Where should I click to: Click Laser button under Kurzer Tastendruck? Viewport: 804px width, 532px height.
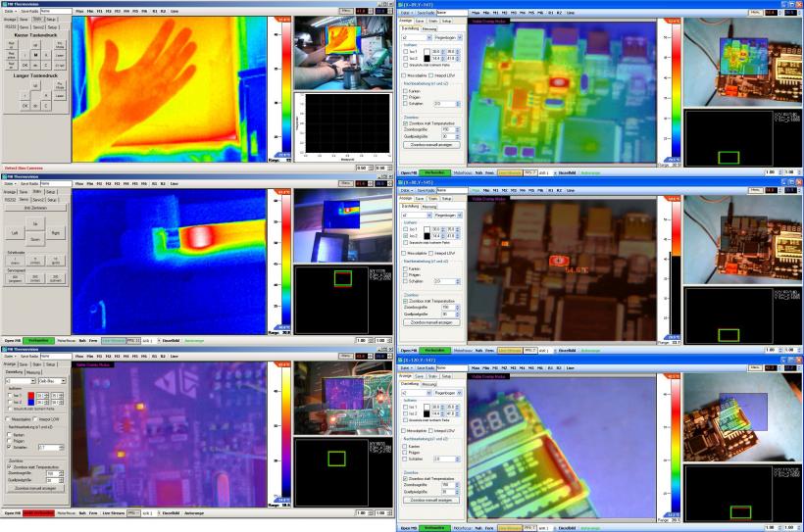point(59,56)
